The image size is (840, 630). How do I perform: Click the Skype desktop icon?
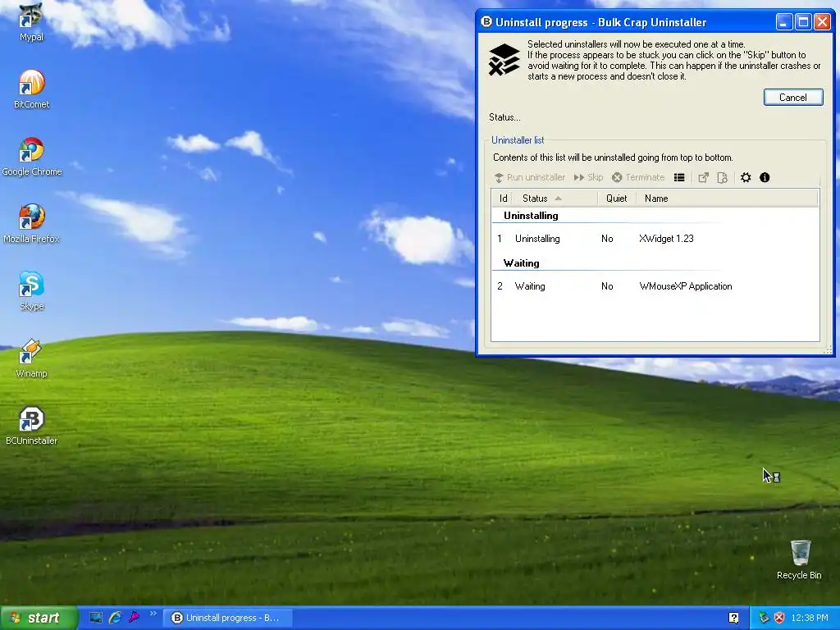32,291
